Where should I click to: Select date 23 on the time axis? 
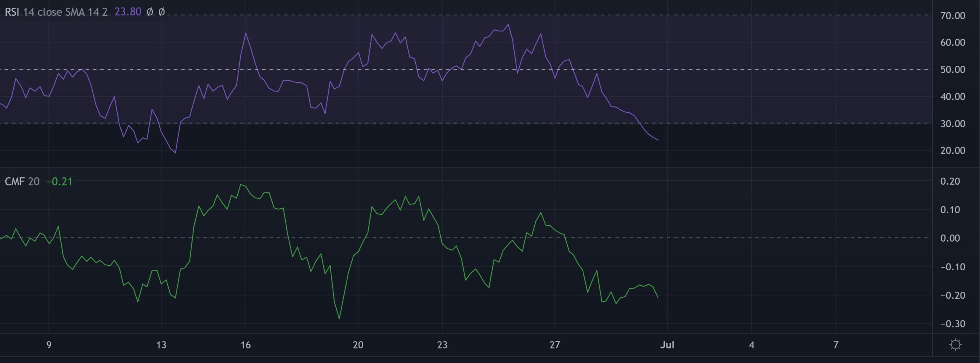442,345
